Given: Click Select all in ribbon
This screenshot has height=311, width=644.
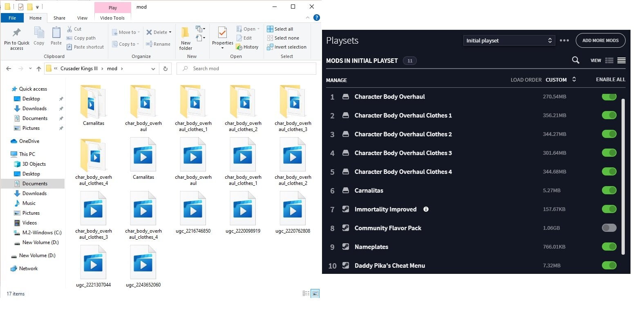Looking at the screenshot, I should tap(280, 29).
